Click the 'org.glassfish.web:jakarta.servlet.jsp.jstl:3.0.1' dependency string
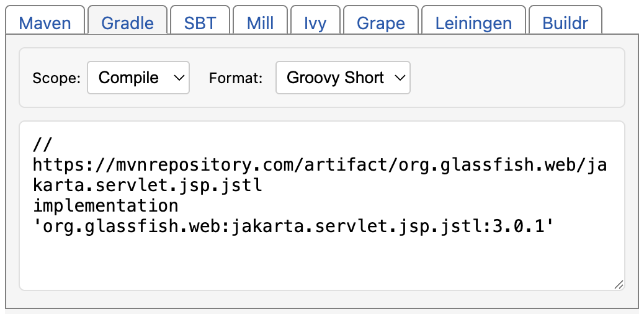The height and width of the screenshot is (314, 644). (293, 226)
